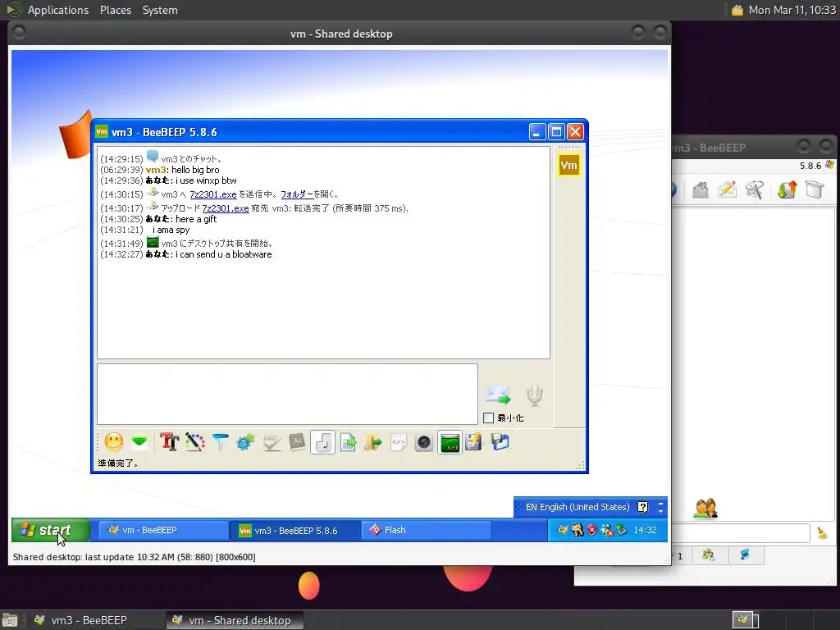Click the wand tool icon in background BeeBEEP
This screenshot has width=840, height=630.
(x=755, y=189)
